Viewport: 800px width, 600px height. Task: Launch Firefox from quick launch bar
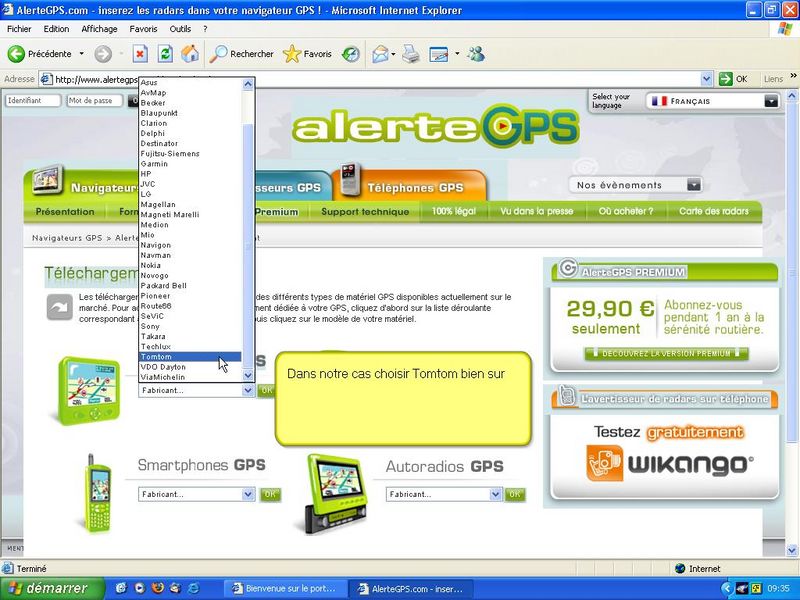point(157,588)
